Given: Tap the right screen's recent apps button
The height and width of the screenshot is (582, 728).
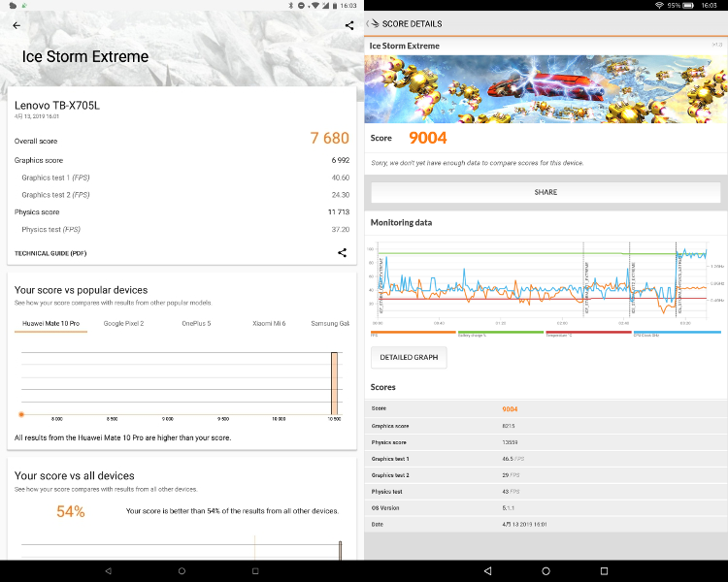Looking at the screenshot, I should pos(604,571).
